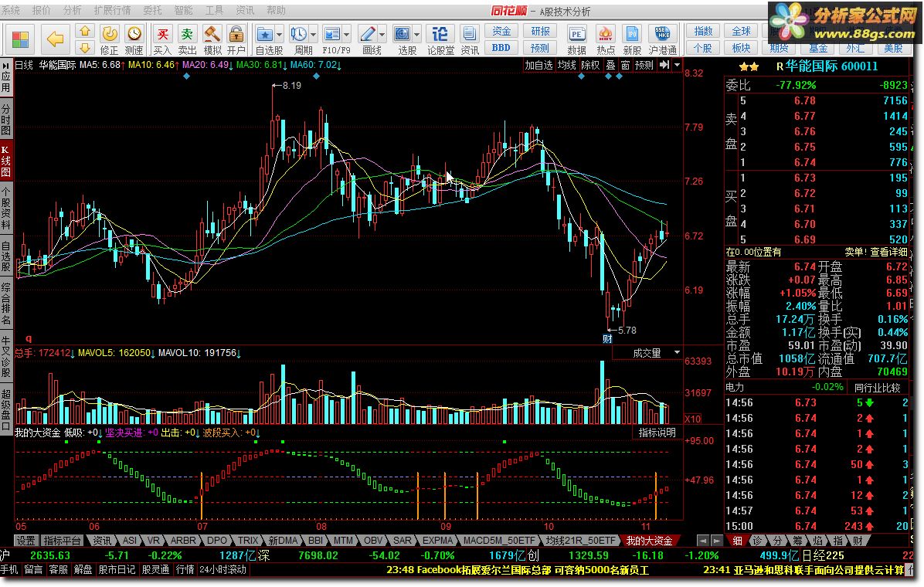Open the chart header options dropdown arrow
924x587 pixels.
(x=677, y=65)
